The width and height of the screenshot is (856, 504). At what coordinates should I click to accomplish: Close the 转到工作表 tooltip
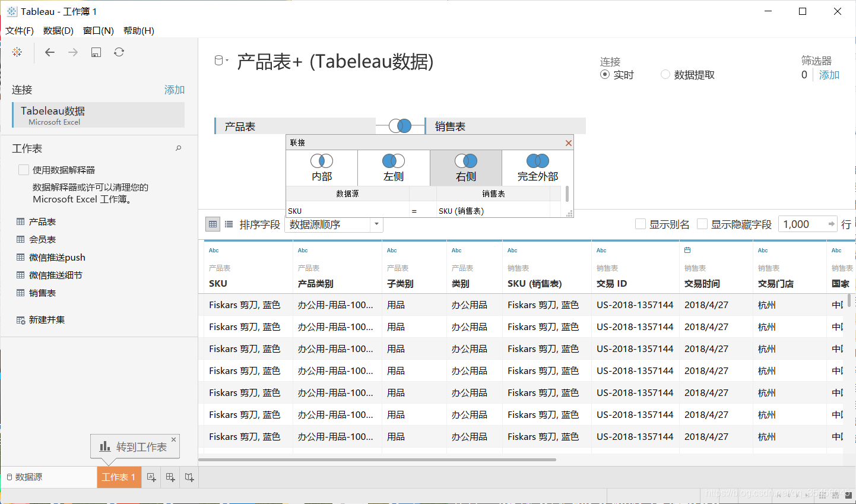[x=174, y=440]
